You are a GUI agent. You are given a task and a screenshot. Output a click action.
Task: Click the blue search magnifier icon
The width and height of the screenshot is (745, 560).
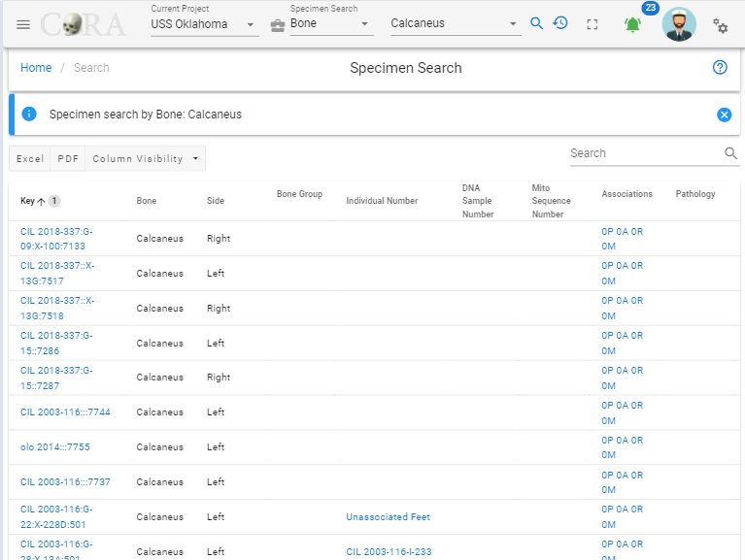click(x=536, y=23)
